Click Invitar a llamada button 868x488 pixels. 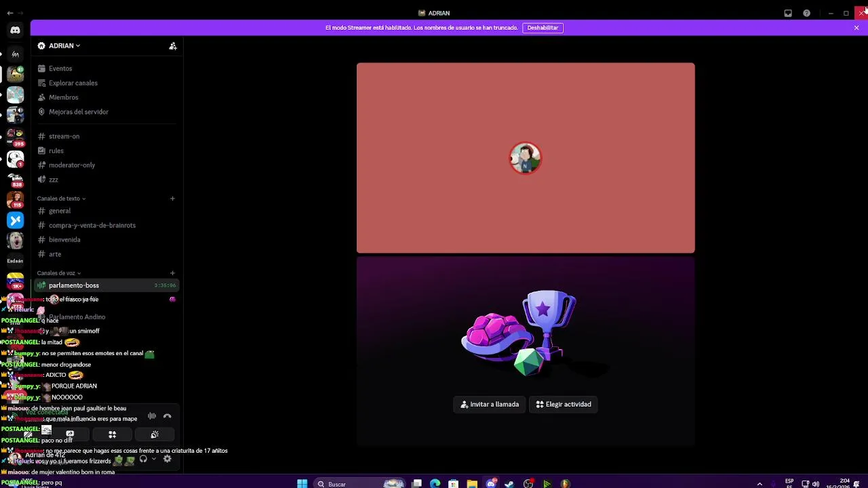pyautogui.click(x=490, y=405)
